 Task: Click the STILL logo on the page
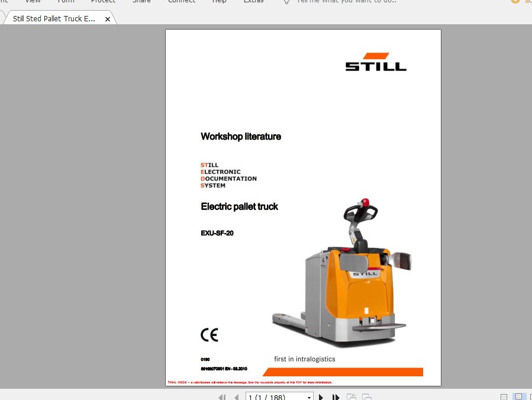click(x=376, y=62)
